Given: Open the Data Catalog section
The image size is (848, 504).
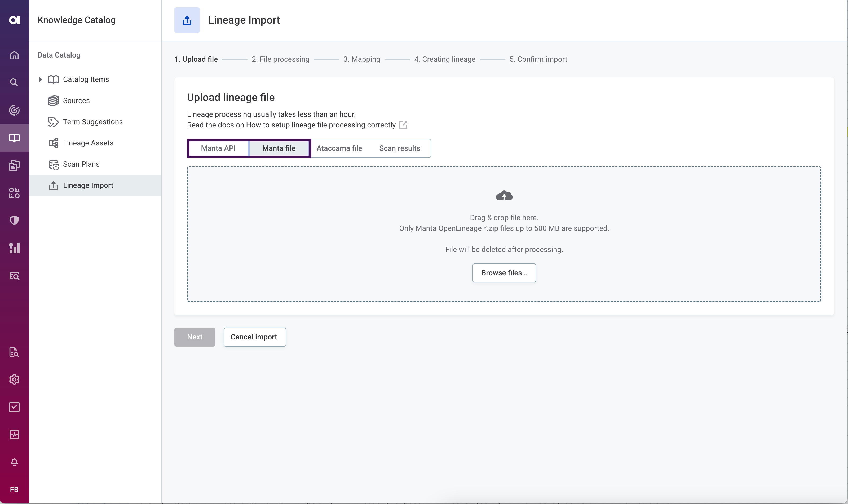Looking at the screenshot, I should coord(59,55).
